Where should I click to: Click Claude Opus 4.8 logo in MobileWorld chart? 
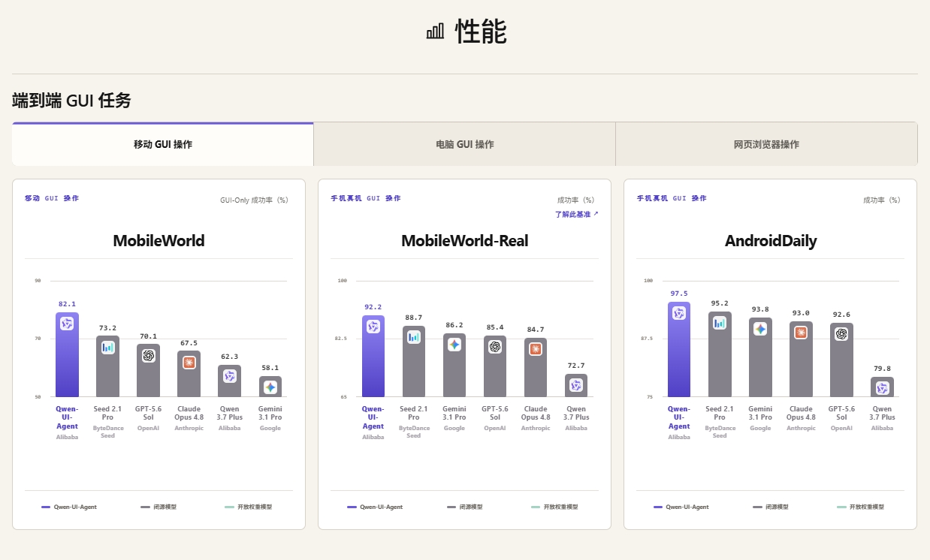[189, 363]
